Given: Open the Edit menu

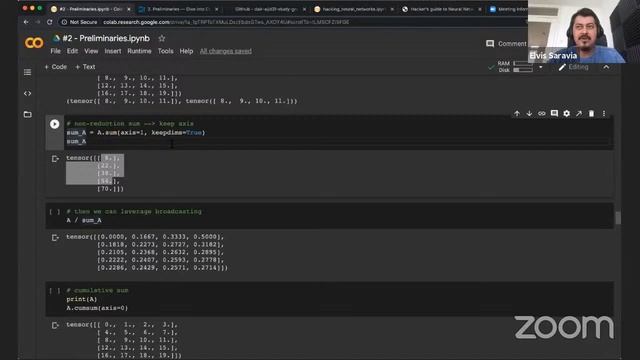Looking at the screenshot, I should (x=72, y=51).
